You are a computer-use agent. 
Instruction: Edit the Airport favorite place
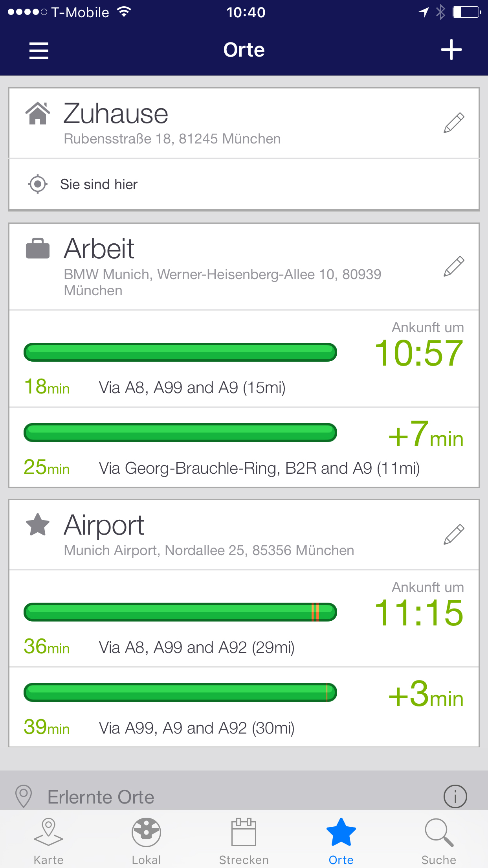point(454,534)
